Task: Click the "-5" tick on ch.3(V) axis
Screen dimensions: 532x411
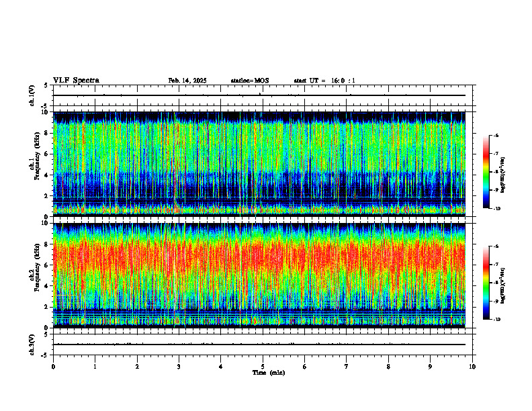Action: click(x=45, y=355)
